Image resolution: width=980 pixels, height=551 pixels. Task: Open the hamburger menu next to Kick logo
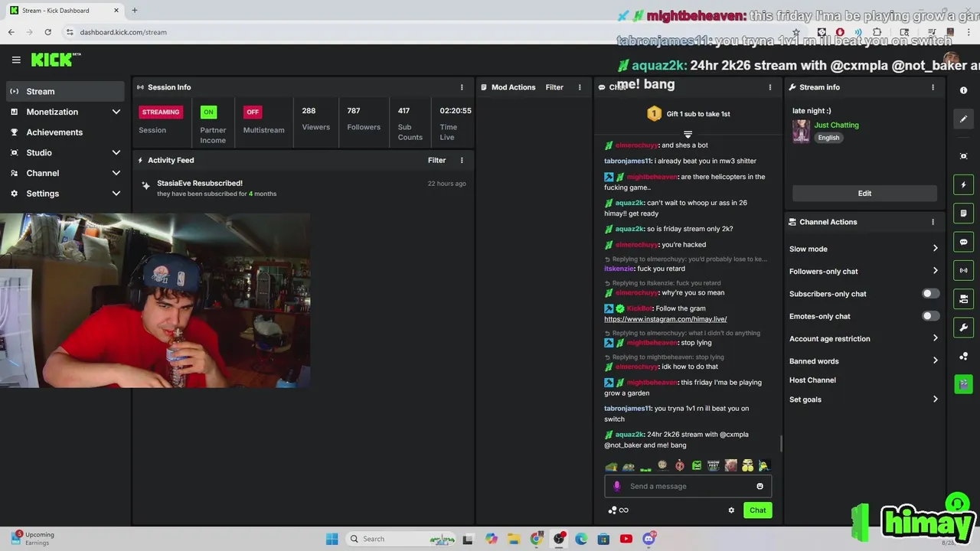click(x=16, y=60)
